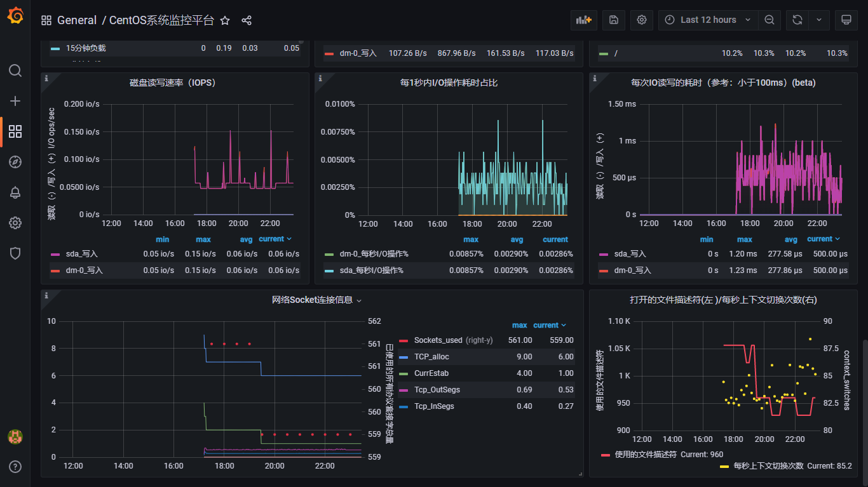Toggle TCP_alloc series visibility
Viewport: 868px width, 487px height.
431,357
